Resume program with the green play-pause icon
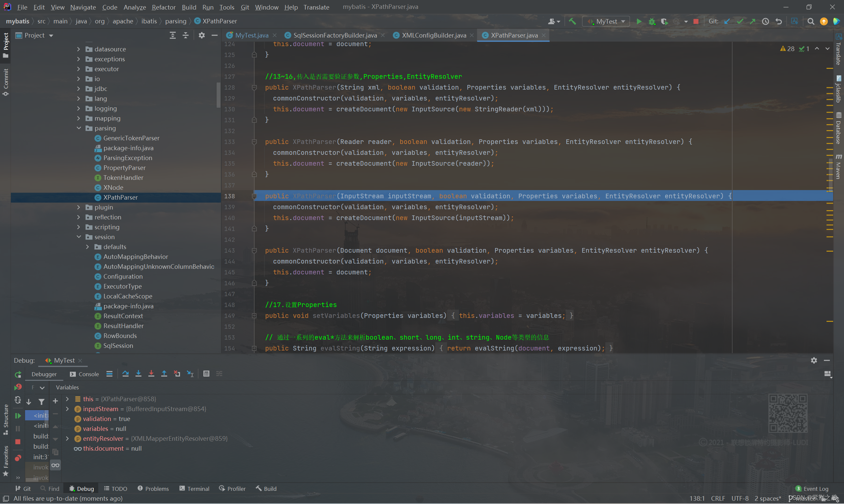844x504 pixels. click(x=18, y=415)
